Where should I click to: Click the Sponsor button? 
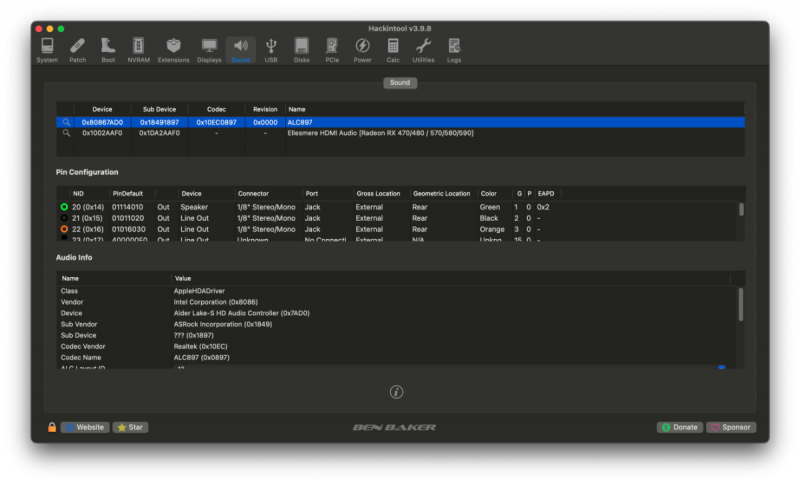(731, 427)
